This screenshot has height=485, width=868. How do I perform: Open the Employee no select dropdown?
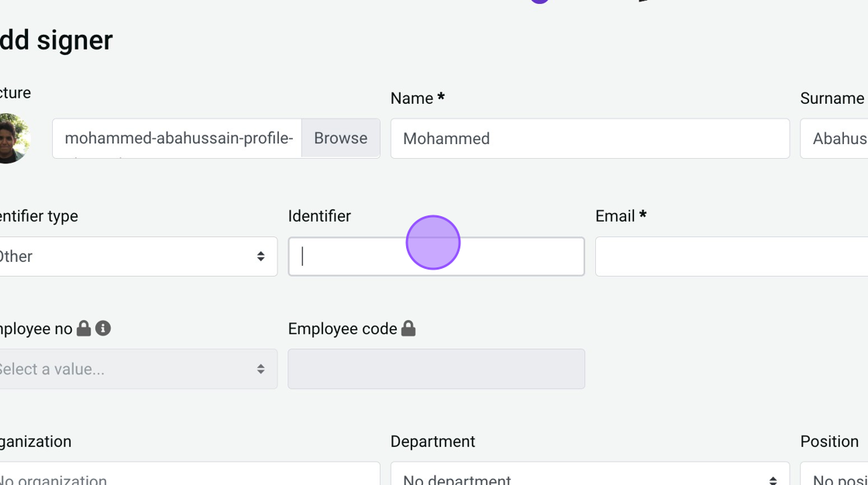136,369
